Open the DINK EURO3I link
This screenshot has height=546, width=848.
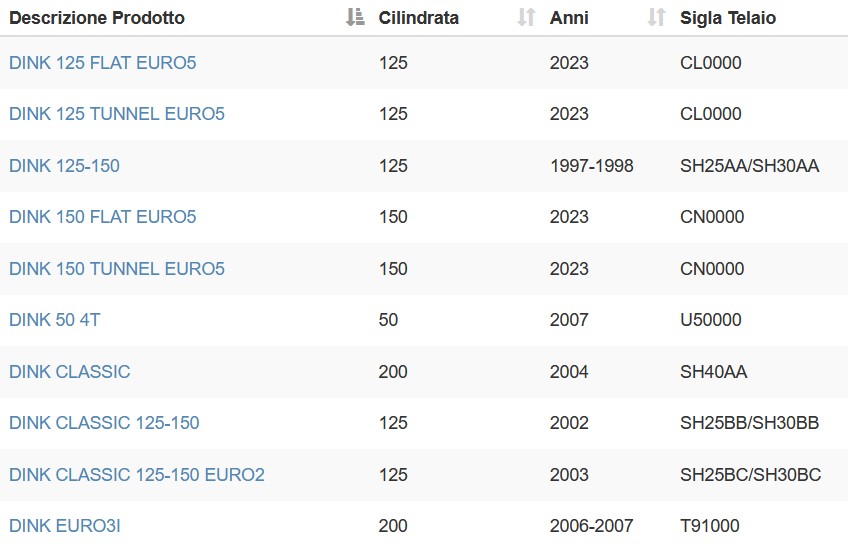coord(65,526)
